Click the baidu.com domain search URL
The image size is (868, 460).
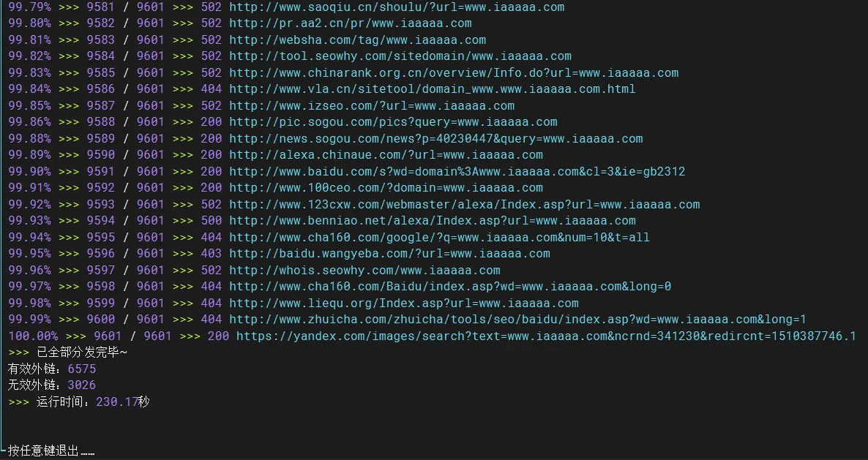click(457, 171)
